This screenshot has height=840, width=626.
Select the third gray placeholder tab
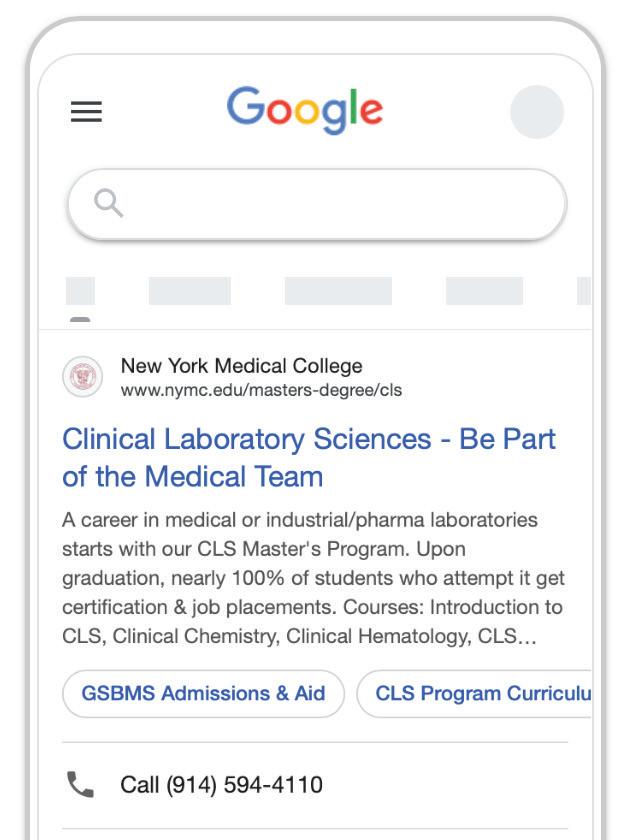pyautogui.click(x=338, y=291)
